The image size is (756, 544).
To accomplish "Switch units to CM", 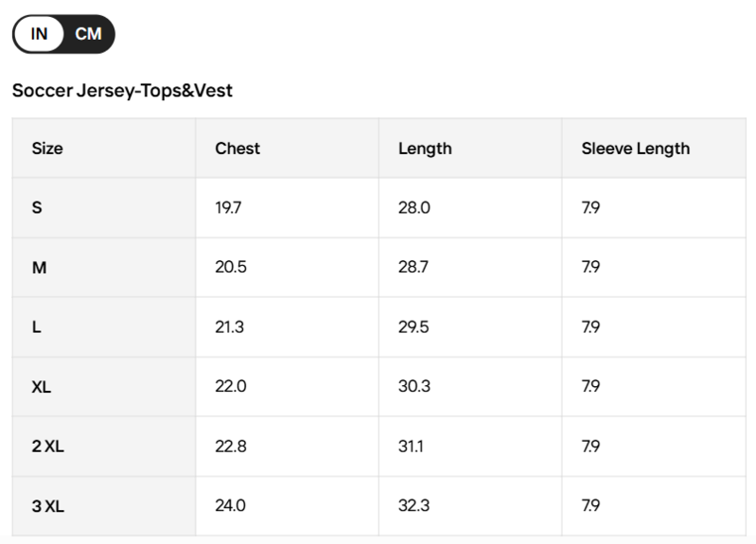I will pyautogui.click(x=89, y=34).
